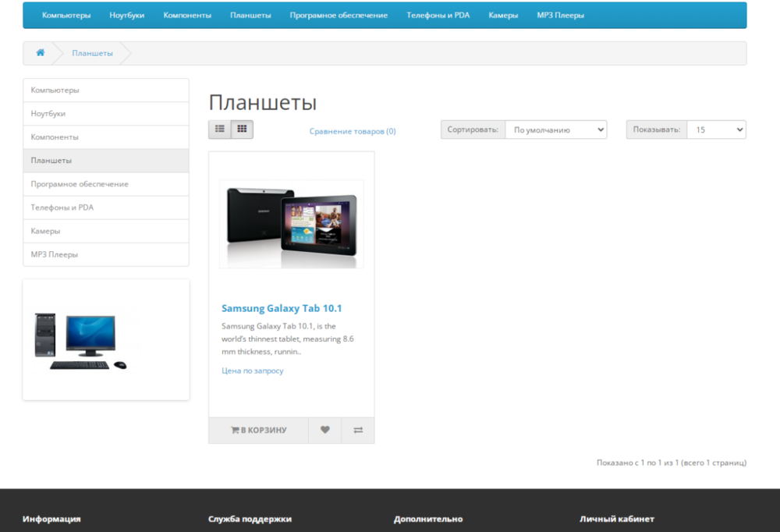Open the items per page dropdown
The width and height of the screenshot is (780, 532).
click(x=715, y=130)
